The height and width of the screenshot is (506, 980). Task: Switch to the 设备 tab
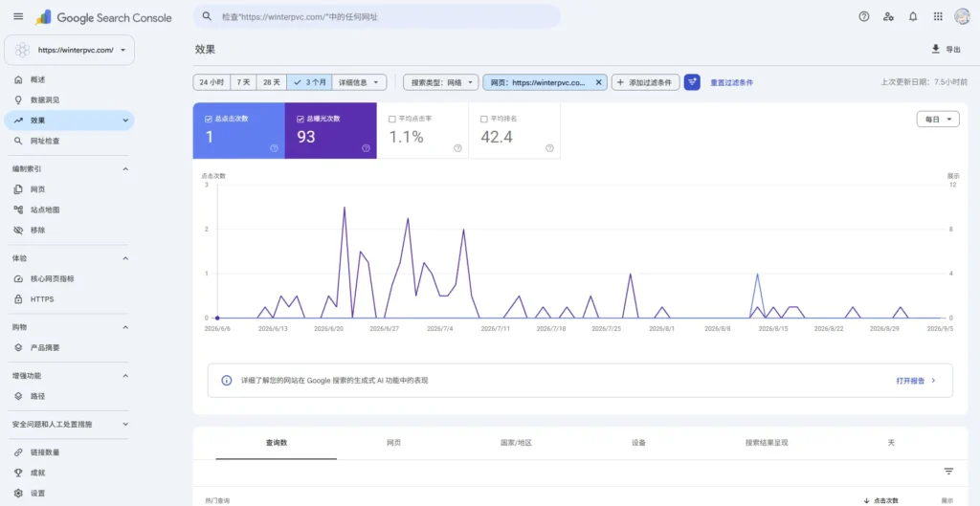pos(638,443)
